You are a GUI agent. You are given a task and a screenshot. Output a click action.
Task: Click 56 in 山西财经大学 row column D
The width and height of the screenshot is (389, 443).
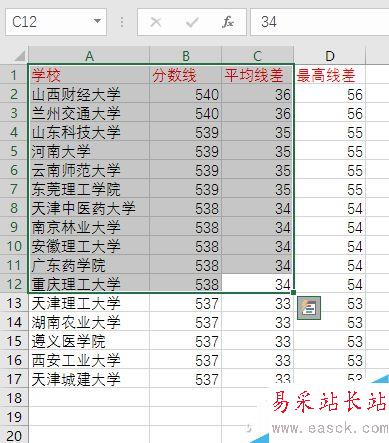click(x=330, y=94)
